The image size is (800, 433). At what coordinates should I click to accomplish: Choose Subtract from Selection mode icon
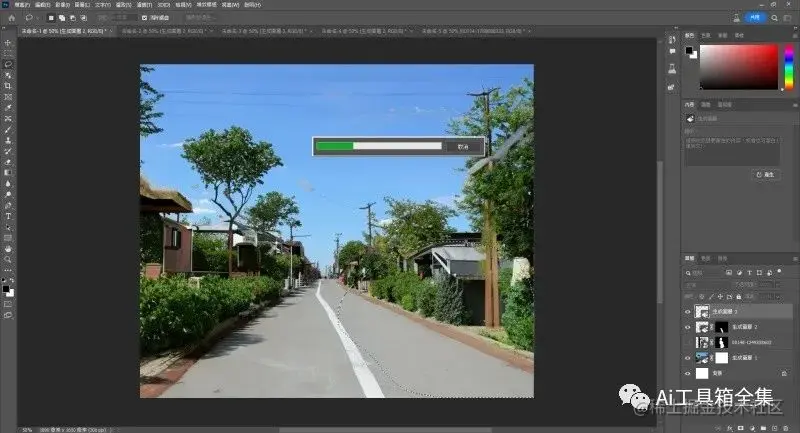click(x=73, y=18)
